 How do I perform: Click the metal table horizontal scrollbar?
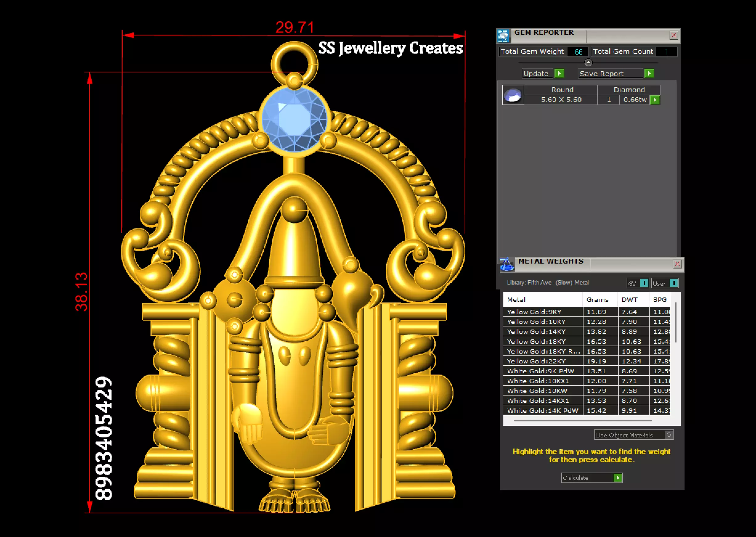click(583, 420)
